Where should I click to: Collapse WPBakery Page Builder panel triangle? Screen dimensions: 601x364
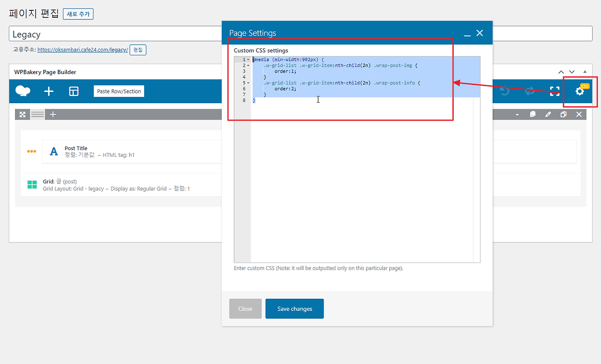585,72
